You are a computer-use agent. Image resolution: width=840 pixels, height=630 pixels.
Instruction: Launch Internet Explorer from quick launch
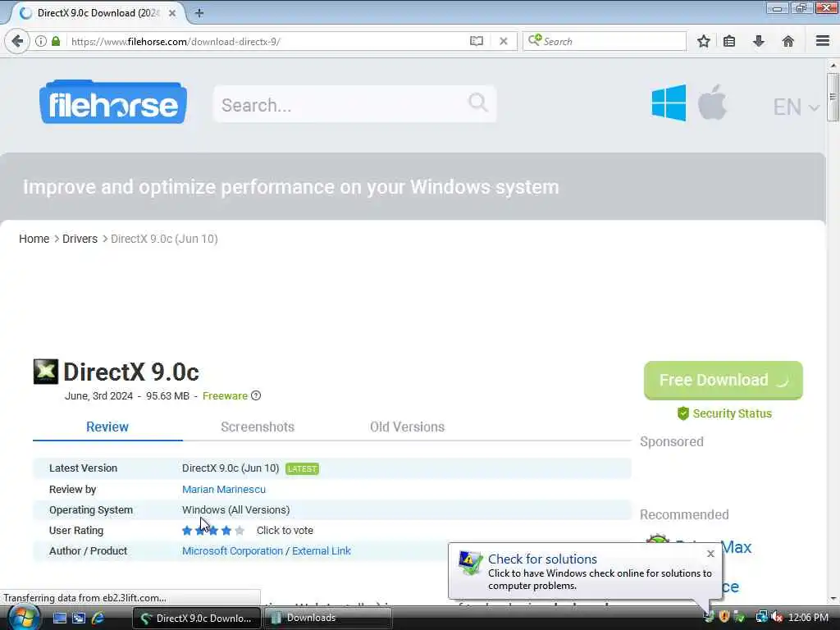click(98, 618)
